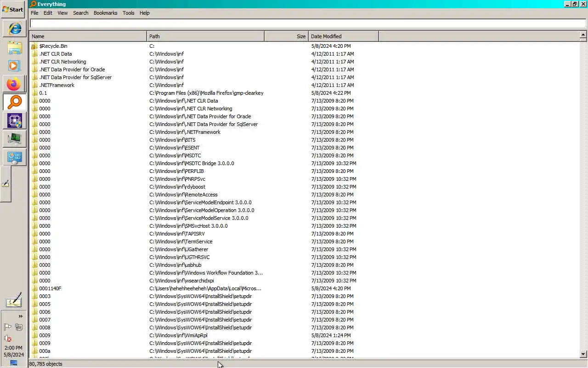Select the 0008 folder icon
The width and height of the screenshot is (588, 368).
tap(34, 328)
